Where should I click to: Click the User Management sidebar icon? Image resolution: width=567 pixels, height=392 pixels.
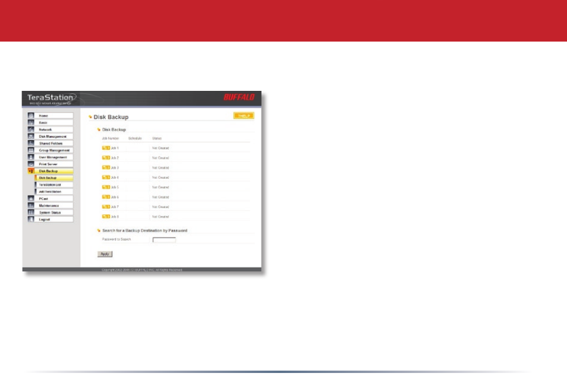coord(31,157)
